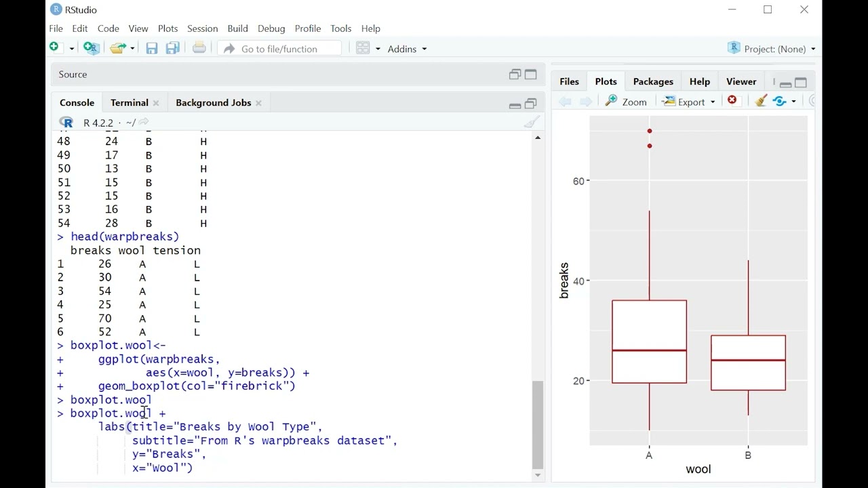Click the console scrollbar up arrow

[538, 138]
